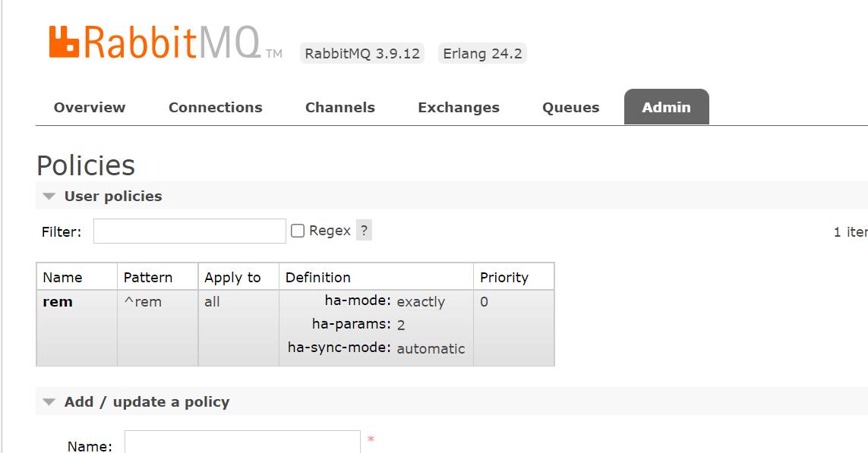Open the rem policy link
Screen dimensions: 868x453
tap(58, 302)
